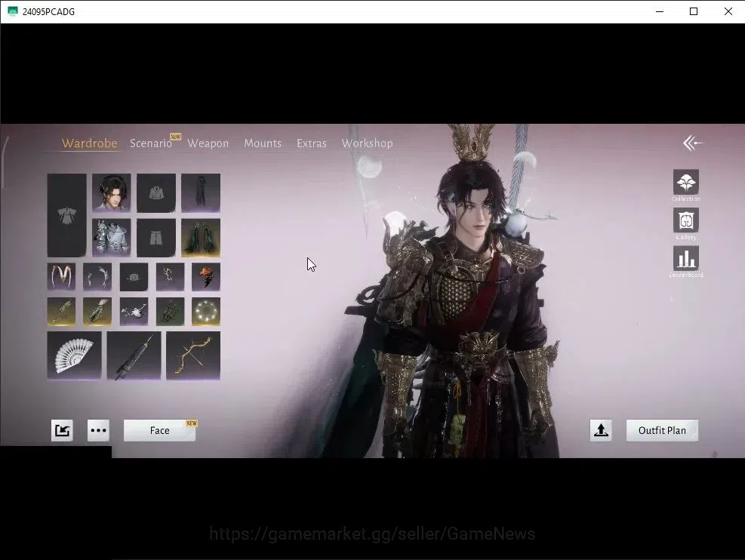This screenshot has width=745, height=560.
Task: Select the green dagger accessory slot
Action: click(61, 312)
